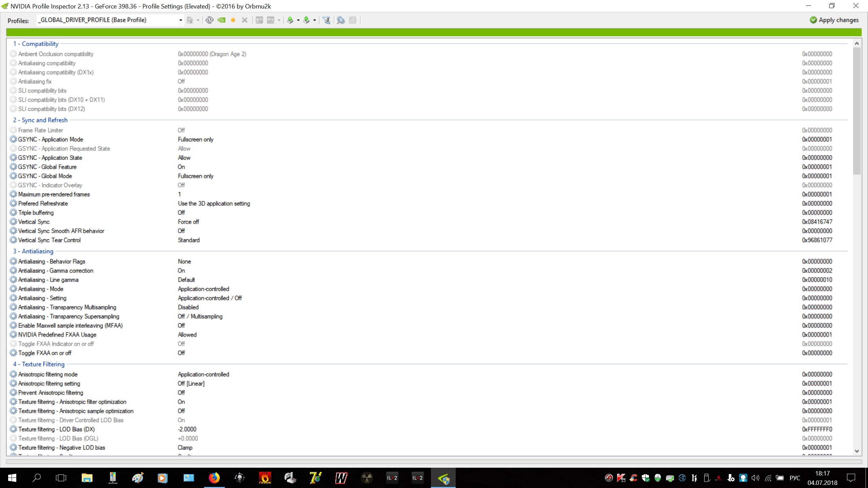Viewport: 868px width, 488px height.
Task: Select Anisotropic filtering setting row
Action: (429, 383)
